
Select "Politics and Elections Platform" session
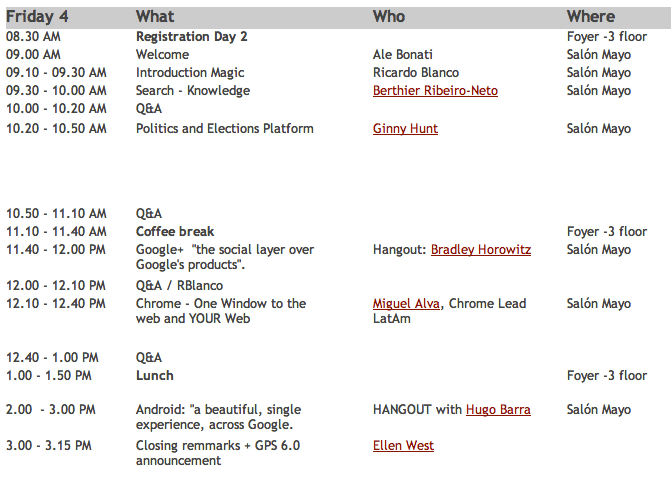[225, 129]
